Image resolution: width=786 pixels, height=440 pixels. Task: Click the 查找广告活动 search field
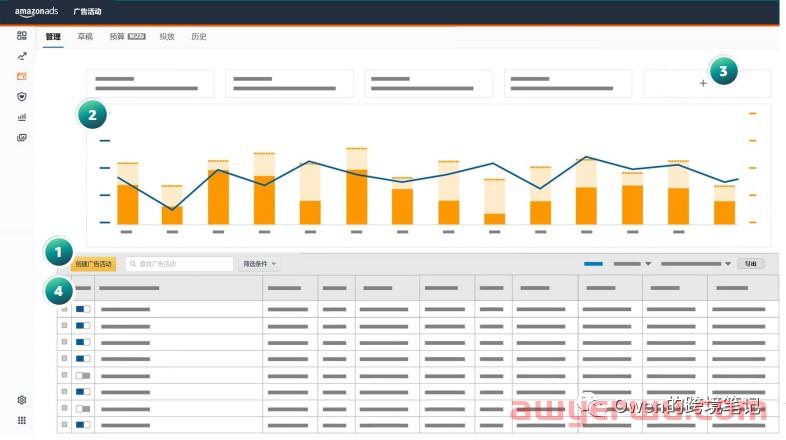point(179,264)
